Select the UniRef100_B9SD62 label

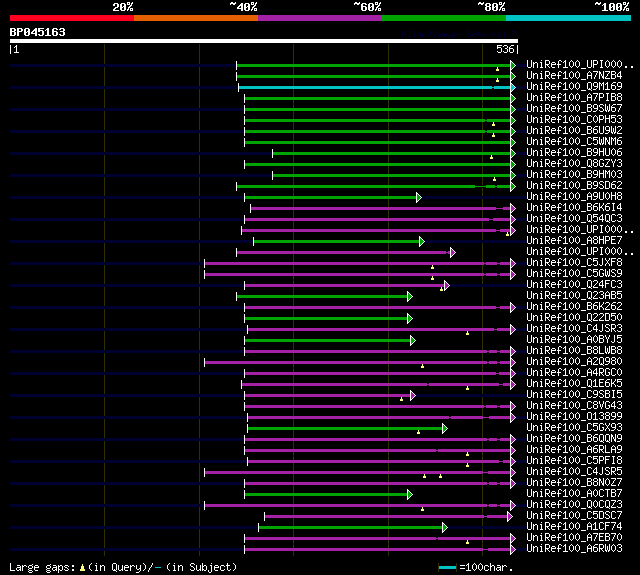pos(574,186)
